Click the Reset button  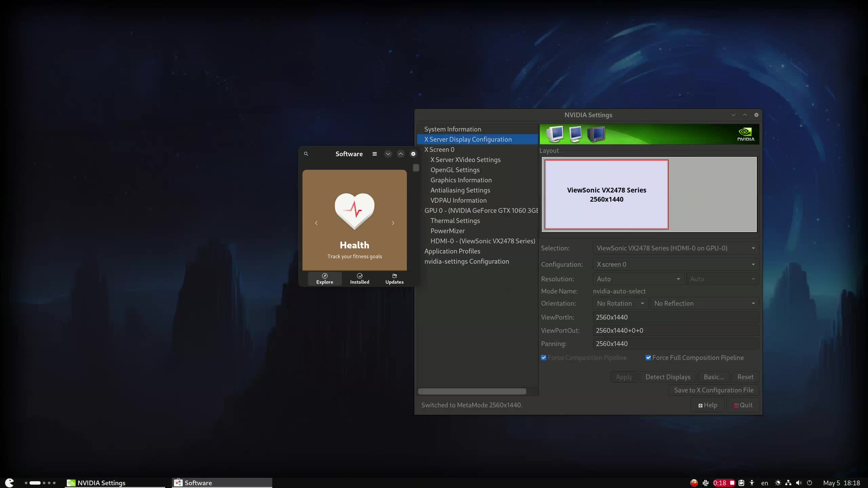(x=745, y=377)
